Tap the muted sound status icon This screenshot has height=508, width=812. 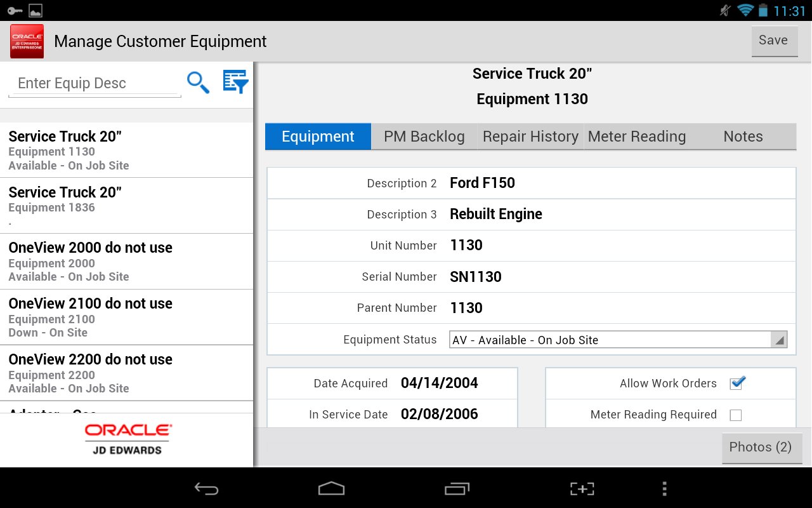(726, 10)
